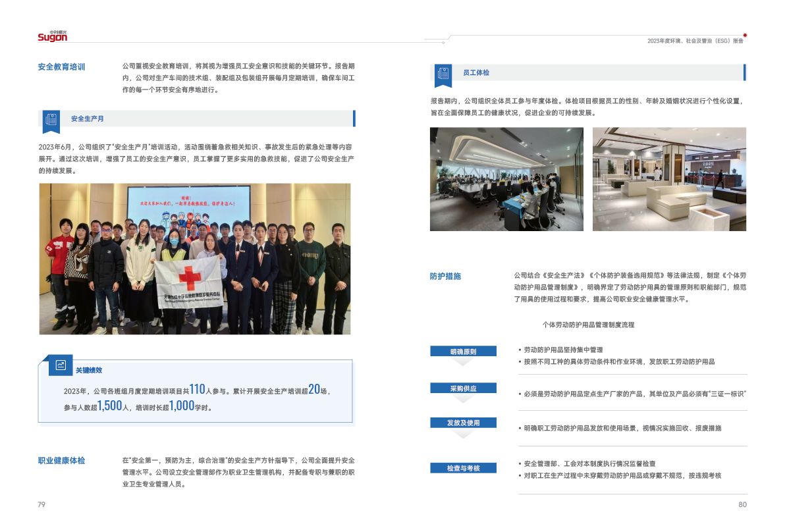
Task: Select the 明确原则 step label
Action: [463, 352]
